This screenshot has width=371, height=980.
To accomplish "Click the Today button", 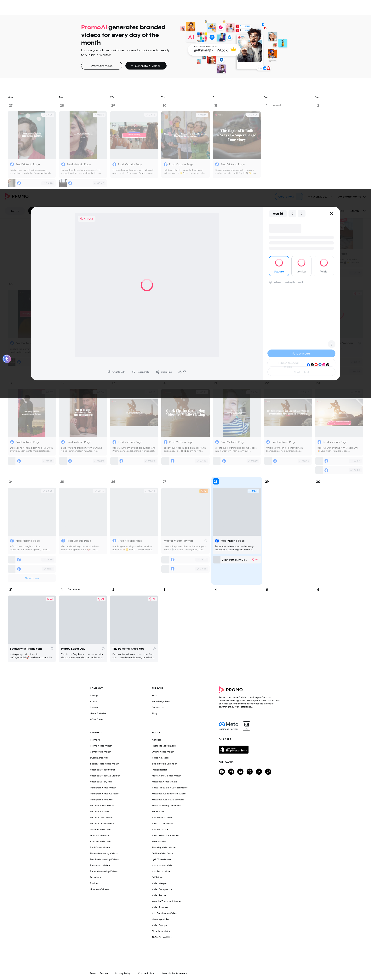I will point(15,211).
